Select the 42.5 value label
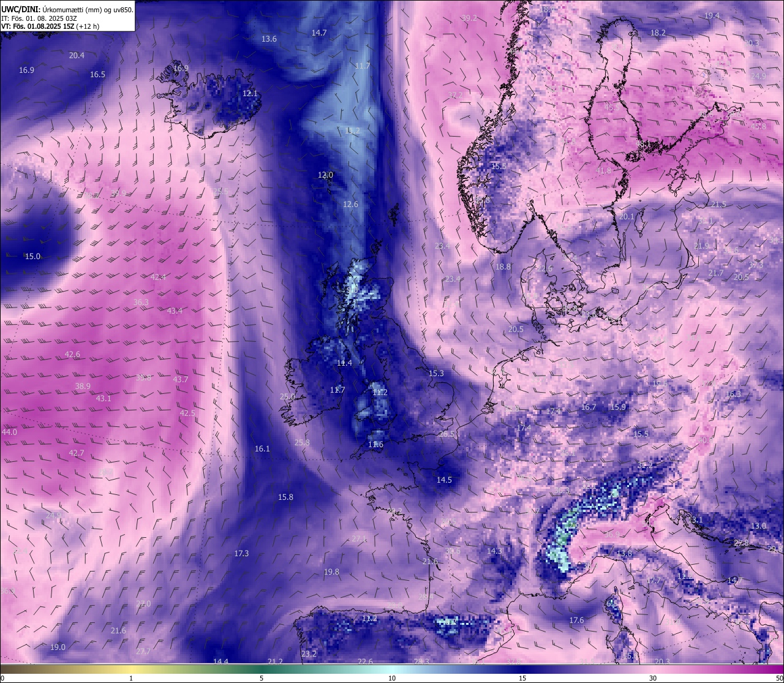Screen dimensions: 784x683 click(x=187, y=413)
